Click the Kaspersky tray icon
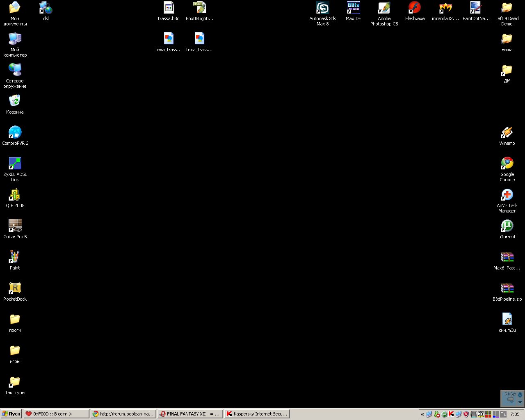 [x=451, y=414]
